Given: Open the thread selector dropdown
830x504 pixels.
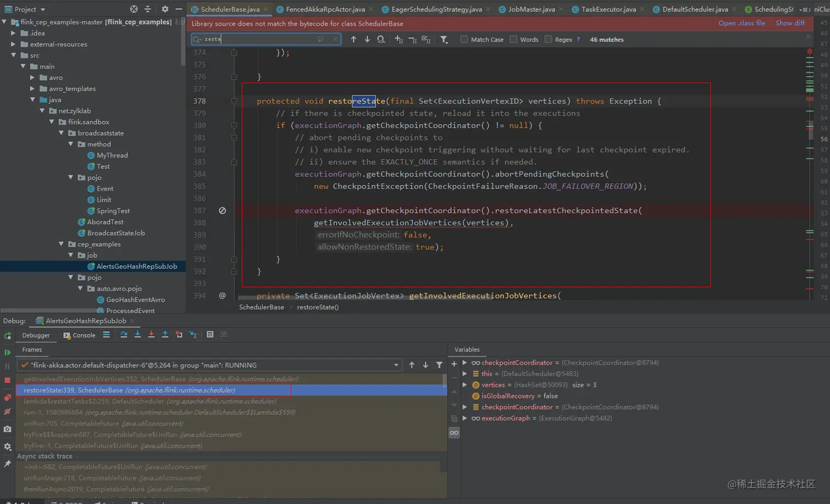Looking at the screenshot, I should (x=396, y=365).
